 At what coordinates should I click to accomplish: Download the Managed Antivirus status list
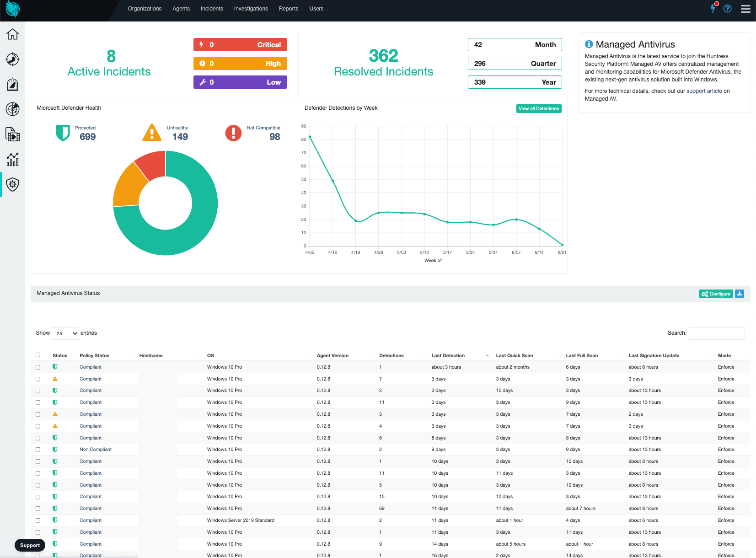coord(740,294)
